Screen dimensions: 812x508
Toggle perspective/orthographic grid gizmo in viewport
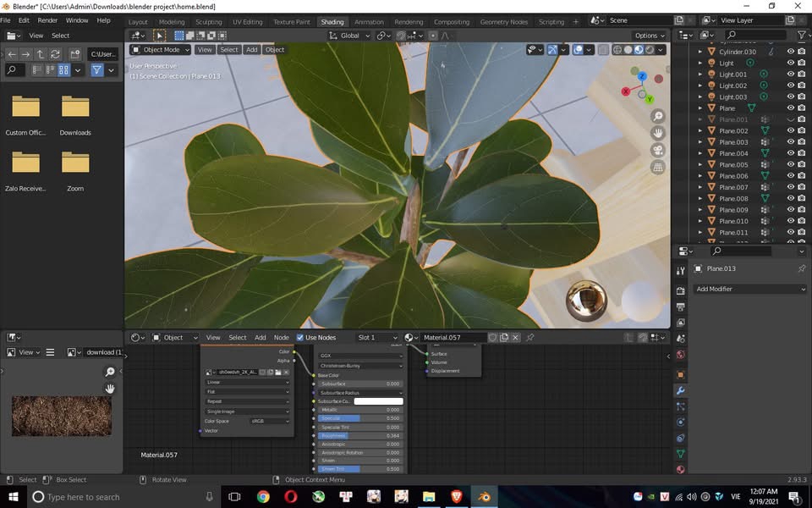pos(658,168)
